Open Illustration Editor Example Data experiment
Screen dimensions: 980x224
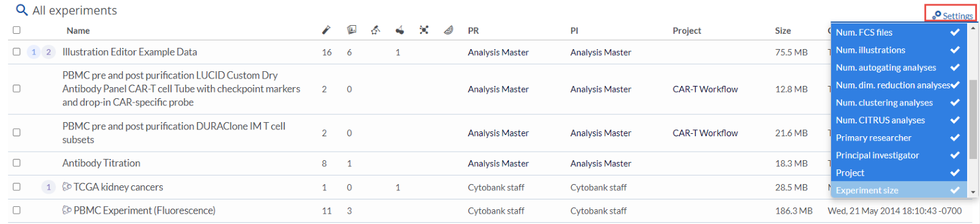tap(130, 52)
